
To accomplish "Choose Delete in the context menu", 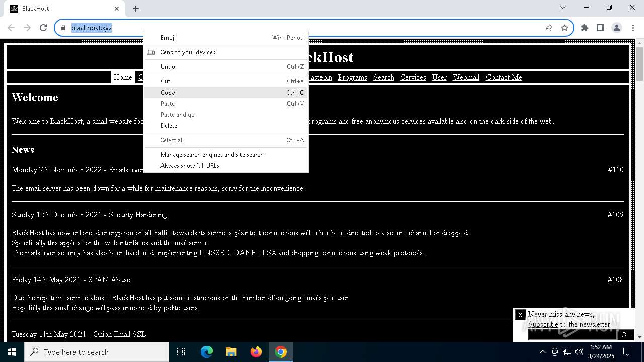I will tap(226, 126).
